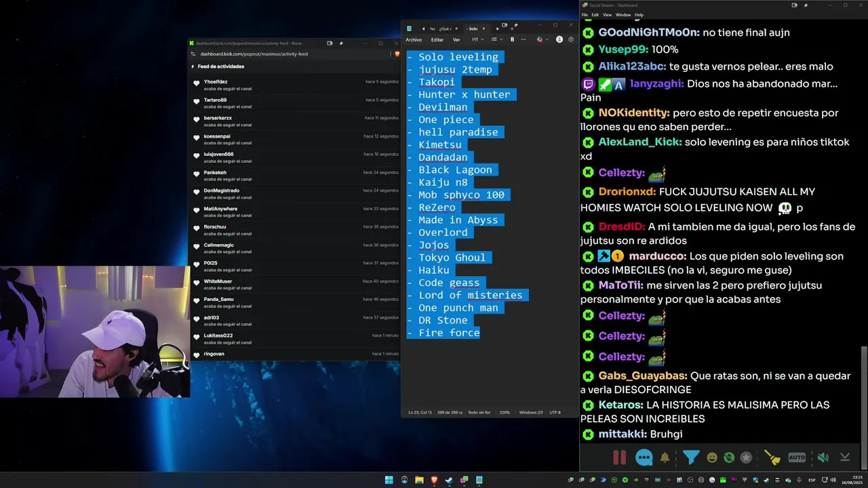This screenshot has height=488, width=868.
Task: Click the green crossed-out dollar icon in Social Stream
Action: click(x=729, y=457)
